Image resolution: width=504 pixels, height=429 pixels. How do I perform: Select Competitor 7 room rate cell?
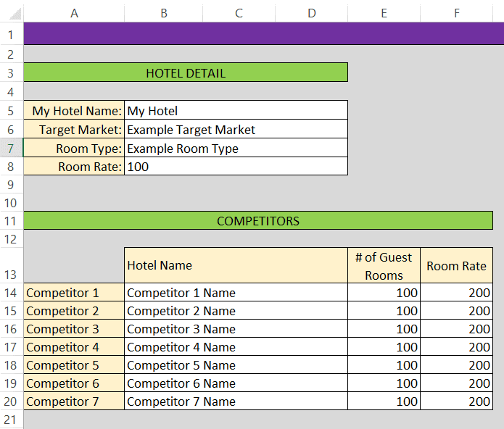(x=456, y=401)
